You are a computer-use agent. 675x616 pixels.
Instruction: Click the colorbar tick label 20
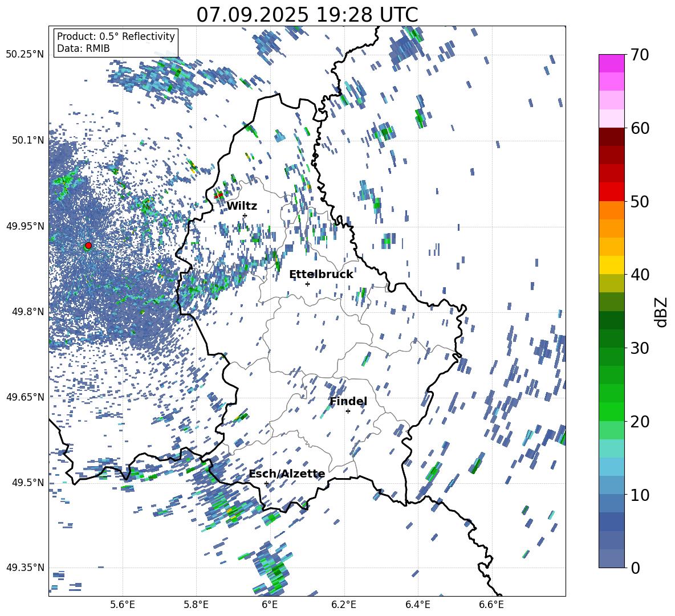[x=640, y=421]
